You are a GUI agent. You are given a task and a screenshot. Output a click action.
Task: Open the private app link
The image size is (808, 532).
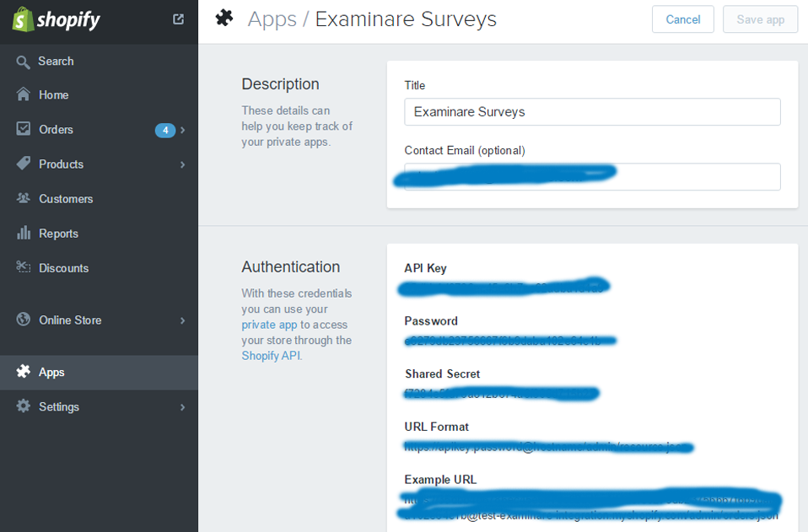coord(270,325)
